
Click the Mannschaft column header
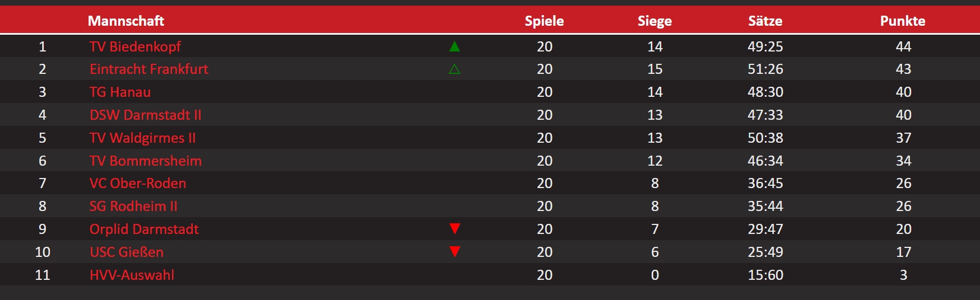click(126, 21)
